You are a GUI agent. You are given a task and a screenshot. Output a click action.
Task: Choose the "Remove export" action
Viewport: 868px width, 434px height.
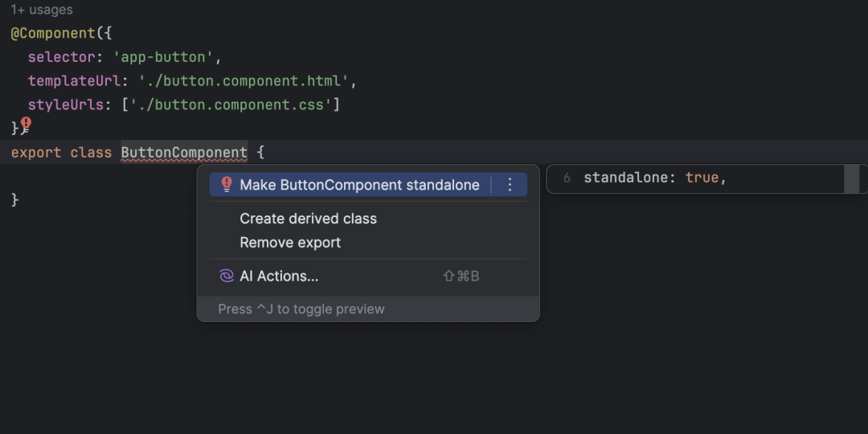pyautogui.click(x=290, y=243)
